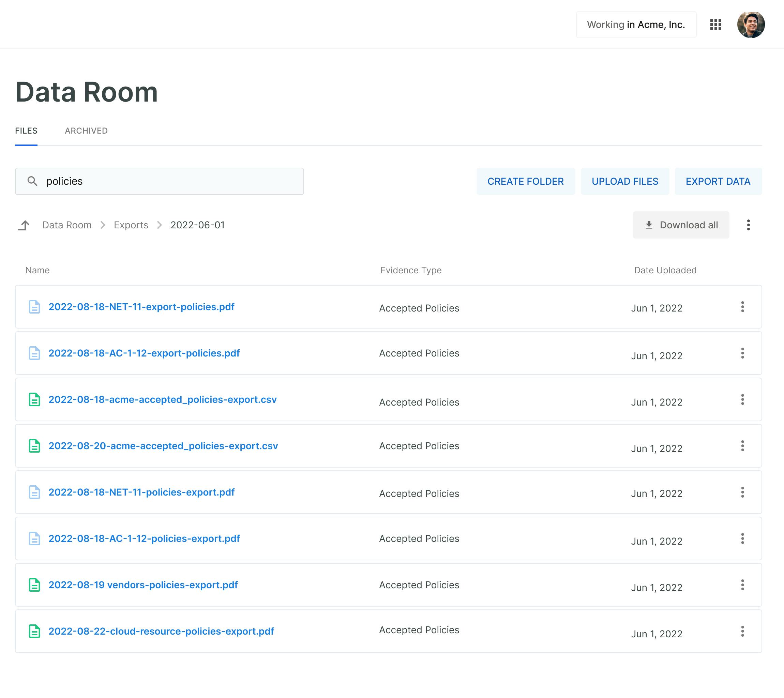Select the Files tab
The height and width of the screenshot is (698, 784).
26,131
